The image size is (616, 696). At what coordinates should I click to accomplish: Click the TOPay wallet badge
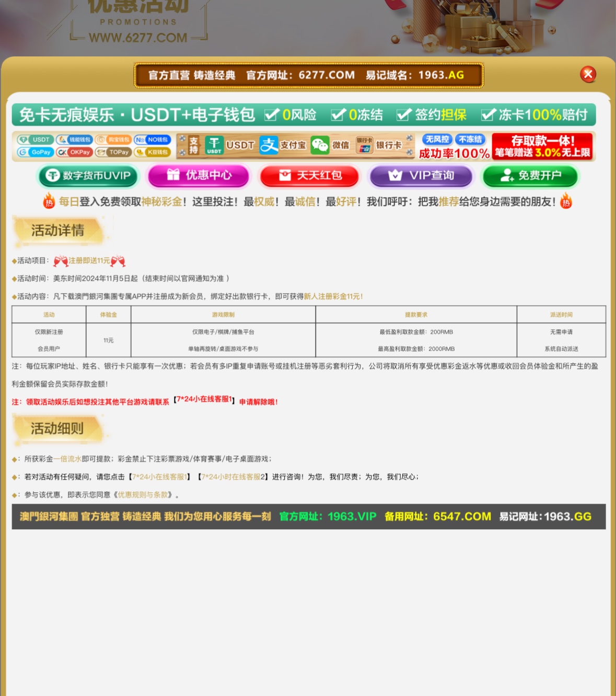point(113,152)
